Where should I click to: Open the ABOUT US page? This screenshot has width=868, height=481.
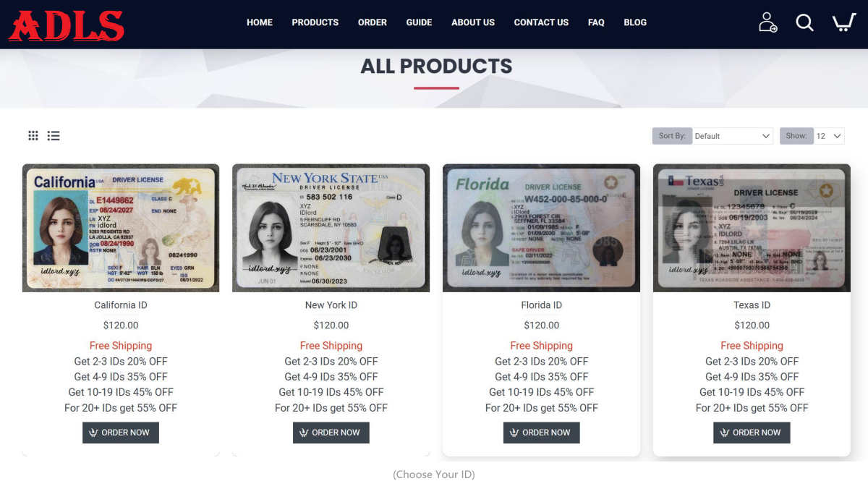coord(473,22)
